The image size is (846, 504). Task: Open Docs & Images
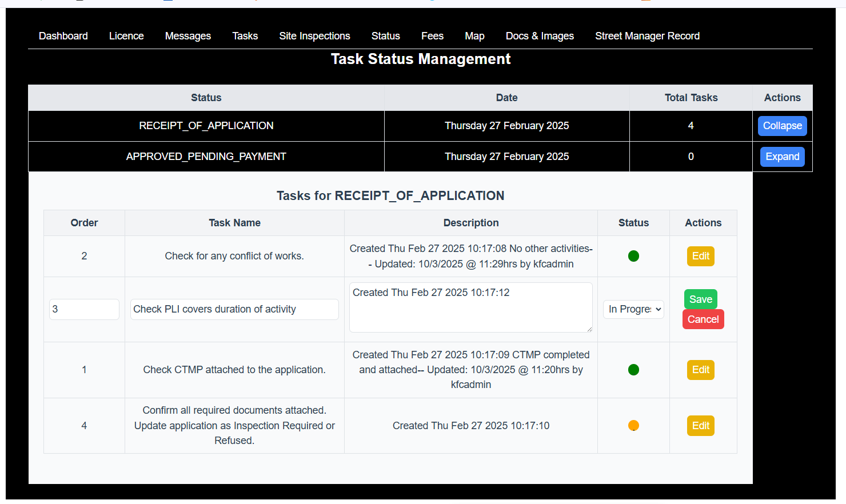click(540, 35)
